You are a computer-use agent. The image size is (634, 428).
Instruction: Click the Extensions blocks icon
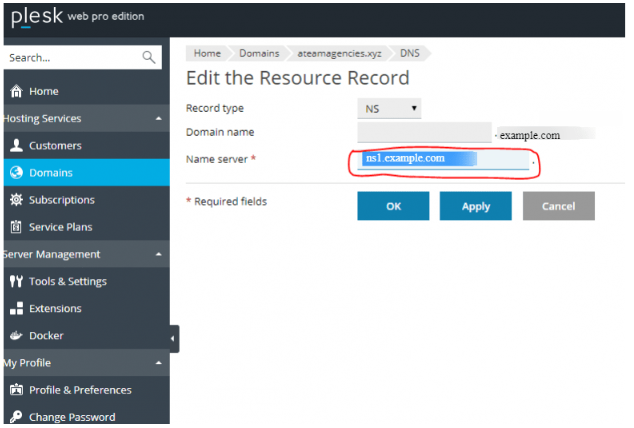click(x=16, y=308)
